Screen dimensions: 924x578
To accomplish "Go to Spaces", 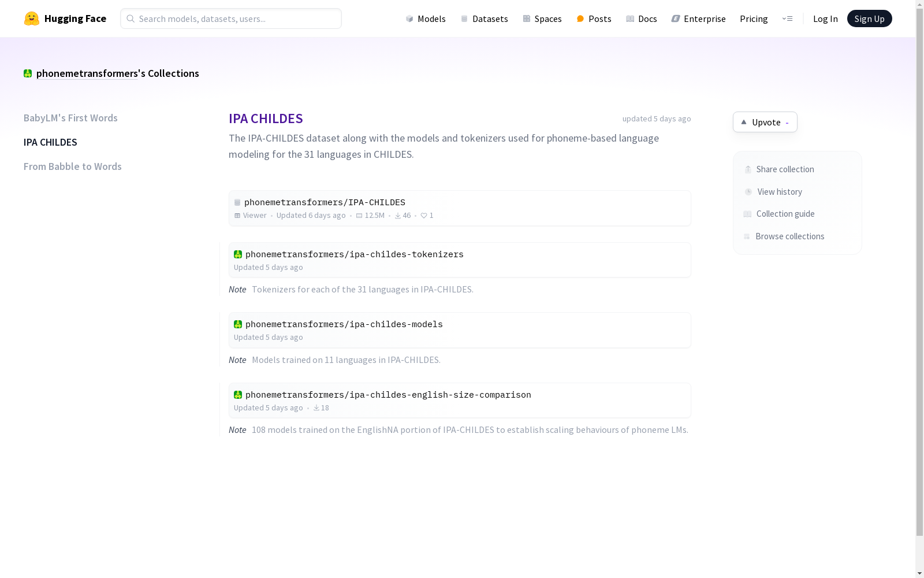I will pos(542,18).
